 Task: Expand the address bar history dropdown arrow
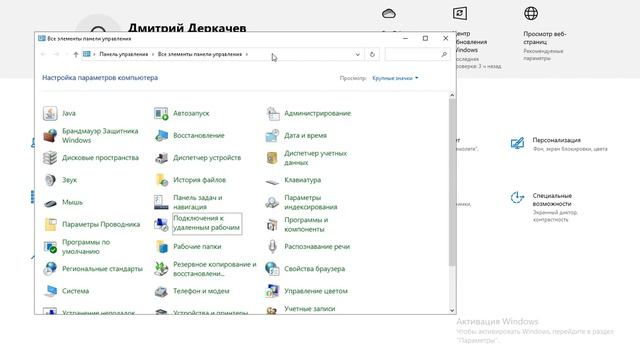pos(358,54)
